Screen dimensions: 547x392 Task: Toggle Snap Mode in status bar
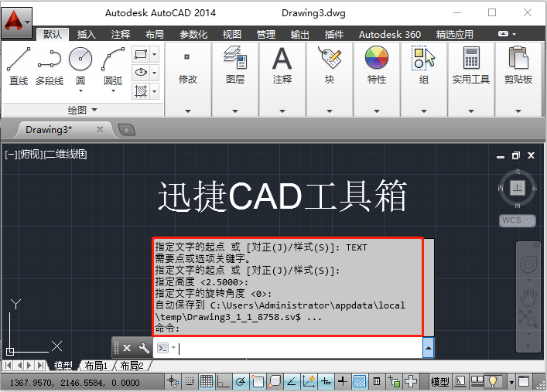(x=190, y=382)
